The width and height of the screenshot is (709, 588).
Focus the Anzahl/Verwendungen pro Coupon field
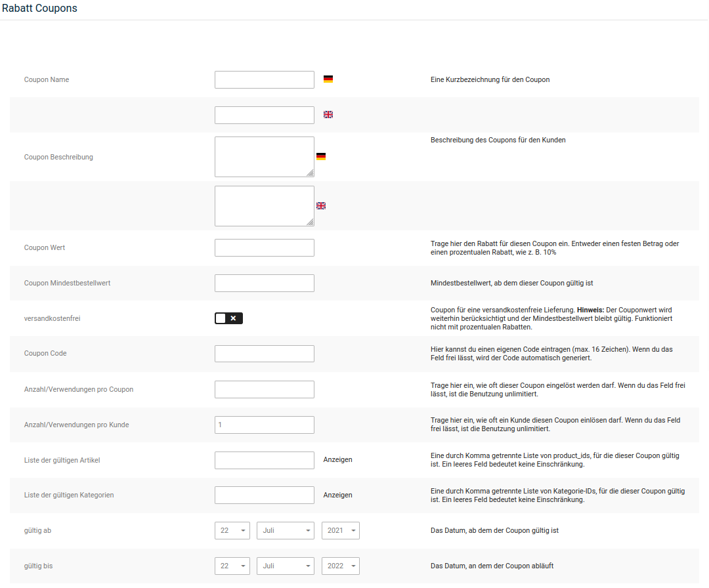coord(265,390)
